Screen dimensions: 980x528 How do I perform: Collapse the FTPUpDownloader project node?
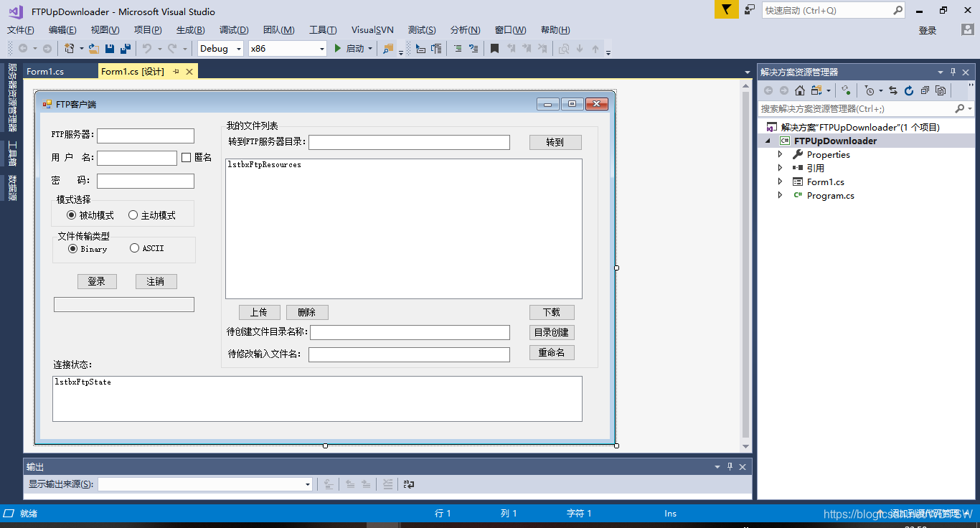(769, 141)
